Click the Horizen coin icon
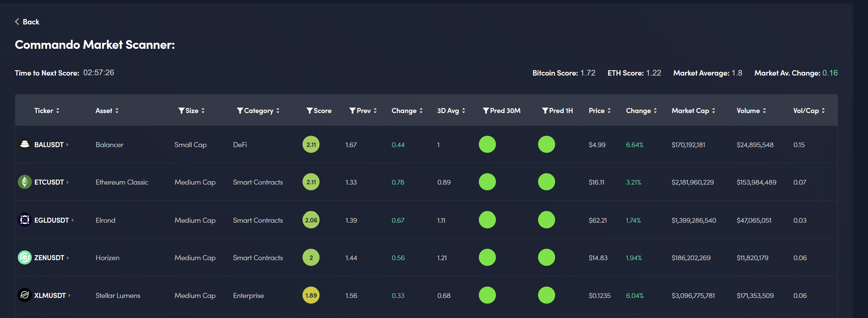The width and height of the screenshot is (868, 318). (25, 258)
